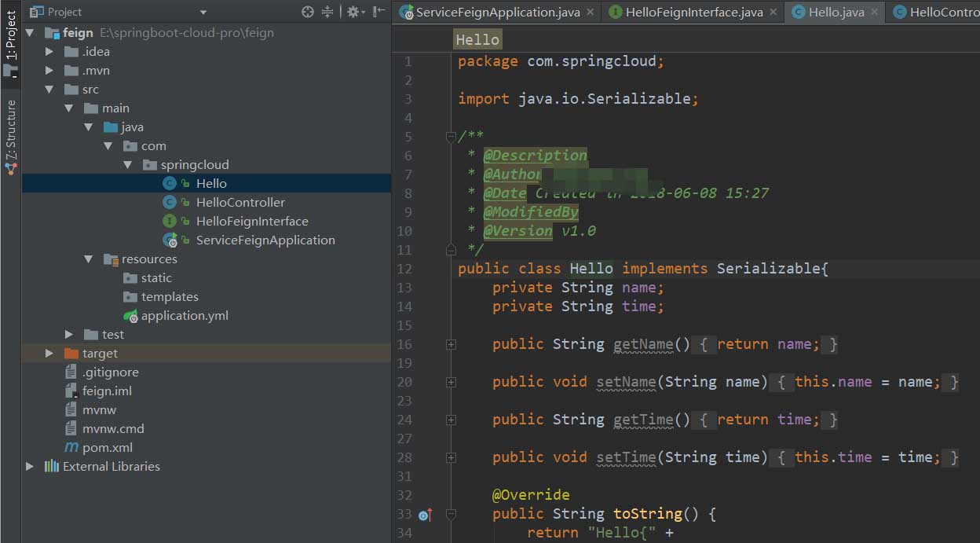This screenshot has width=980, height=543.
Task: Expand External Libraries node
Action: tap(30, 467)
